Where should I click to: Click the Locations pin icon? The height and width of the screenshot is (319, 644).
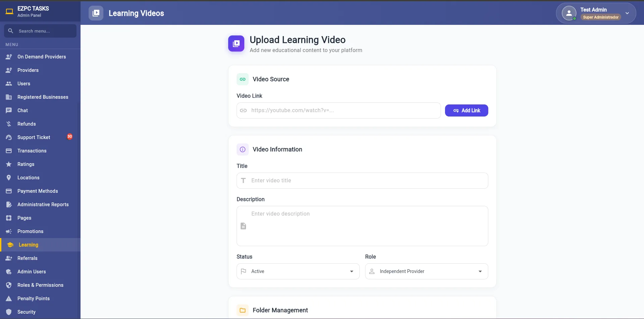[x=9, y=178]
